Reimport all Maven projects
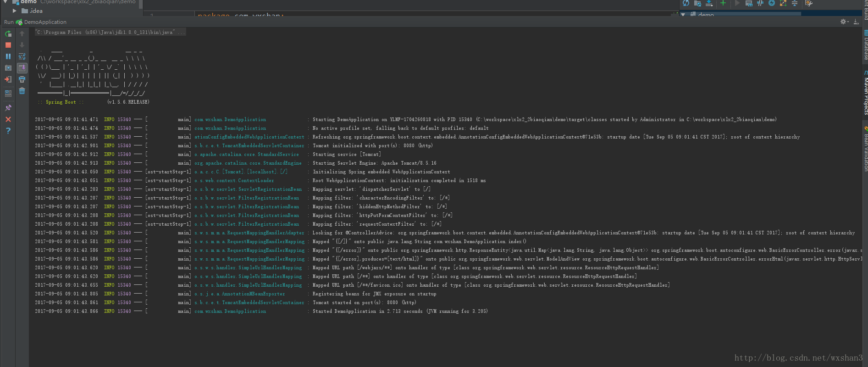This screenshot has width=868, height=367. pyautogui.click(x=686, y=3)
